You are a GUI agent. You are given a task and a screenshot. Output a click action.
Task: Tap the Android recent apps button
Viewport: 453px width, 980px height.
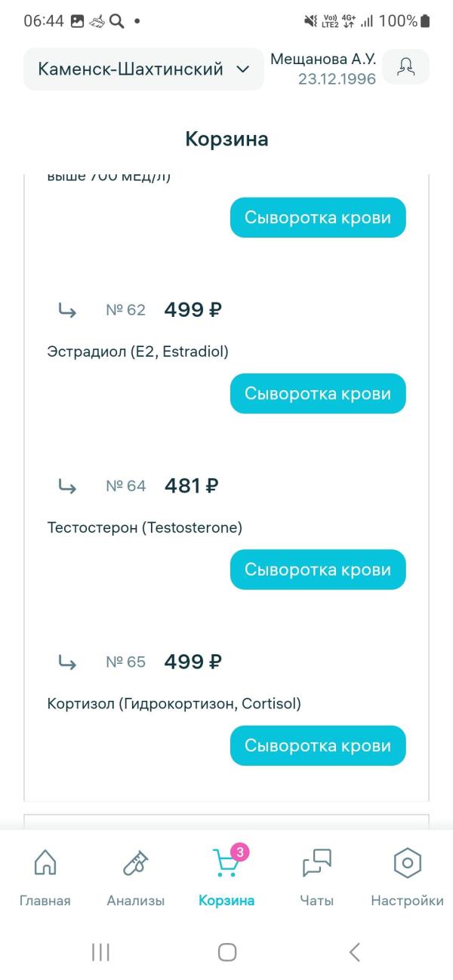[x=100, y=952]
